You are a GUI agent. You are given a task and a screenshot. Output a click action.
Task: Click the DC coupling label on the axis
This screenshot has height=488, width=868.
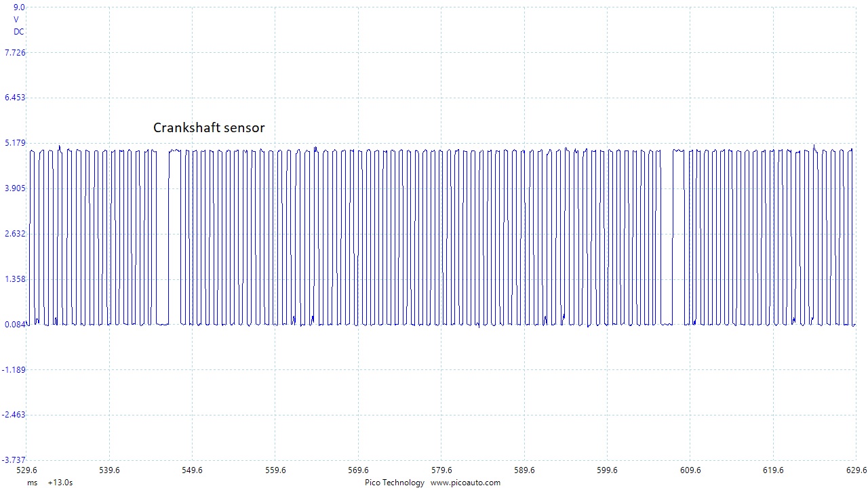(x=19, y=32)
